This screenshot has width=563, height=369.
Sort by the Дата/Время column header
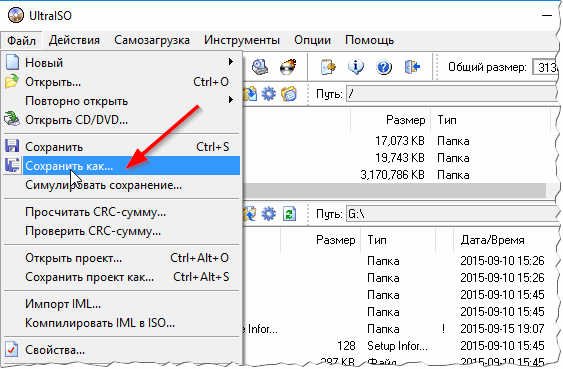click(x=492, y=240)
